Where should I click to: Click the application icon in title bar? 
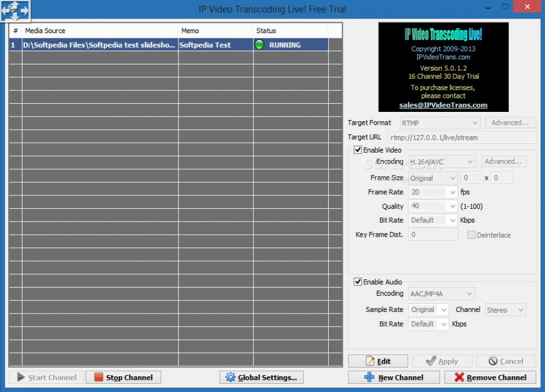point(15,10)
